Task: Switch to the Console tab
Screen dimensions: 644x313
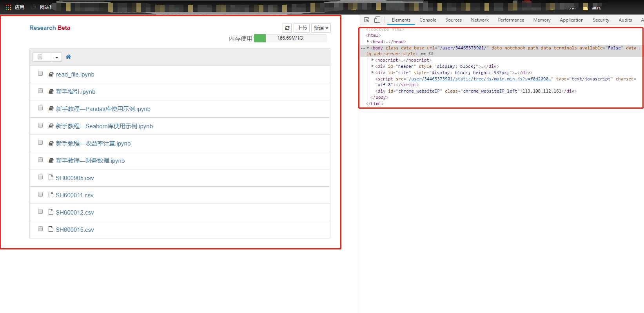Action: pos(428,20)
